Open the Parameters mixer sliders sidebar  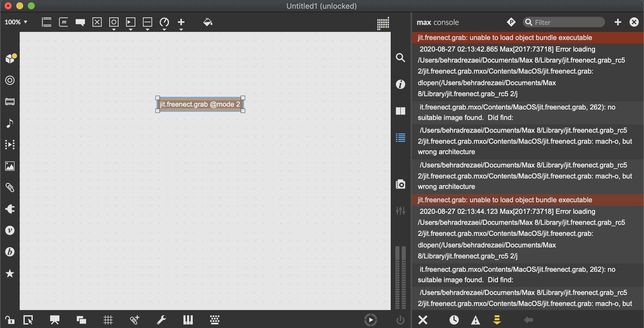[x=401, y=211]
